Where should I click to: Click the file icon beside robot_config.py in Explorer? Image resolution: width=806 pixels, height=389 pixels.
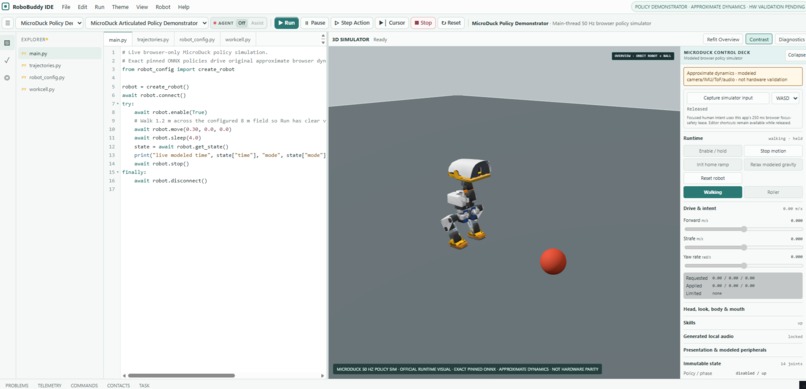[x=24, y=78]
